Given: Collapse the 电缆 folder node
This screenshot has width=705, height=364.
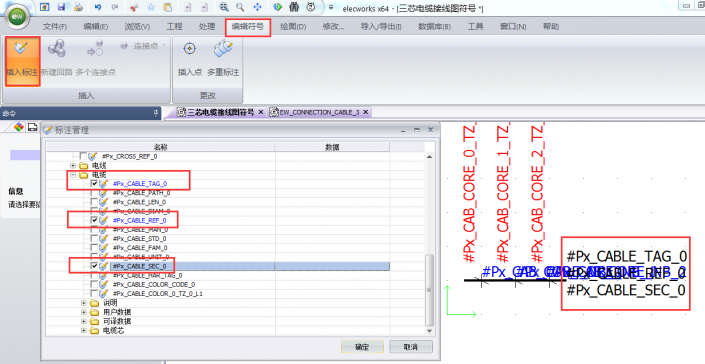Looking at the screenshot, I should (73, 175).
